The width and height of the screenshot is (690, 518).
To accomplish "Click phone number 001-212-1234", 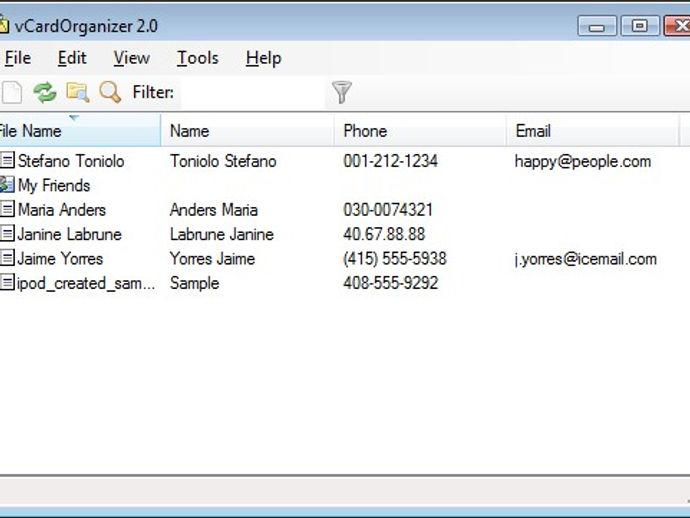I will click(x=391, y=161).
